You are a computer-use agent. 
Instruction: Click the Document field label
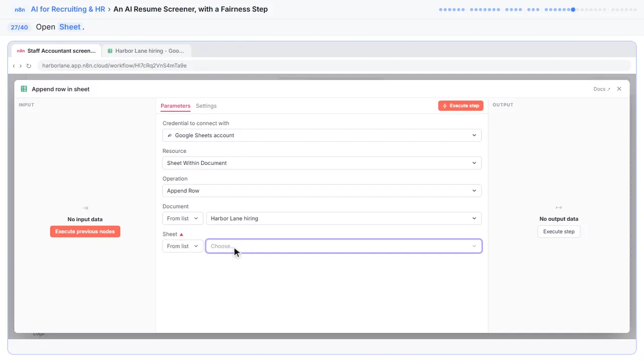(x=176, y=206)
